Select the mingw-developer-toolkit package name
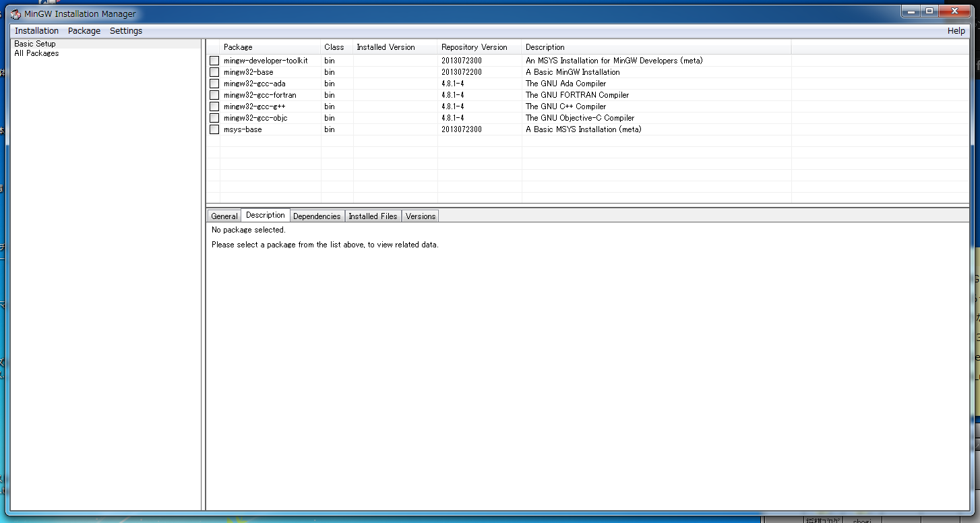Viewport: 980px width, 523px height. point(266,61)
